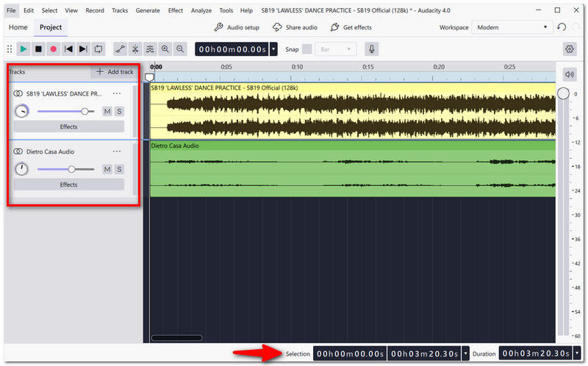This screenshot has height=366, width=588.
Task: Zoom in on the timeline
Action: 165,49
